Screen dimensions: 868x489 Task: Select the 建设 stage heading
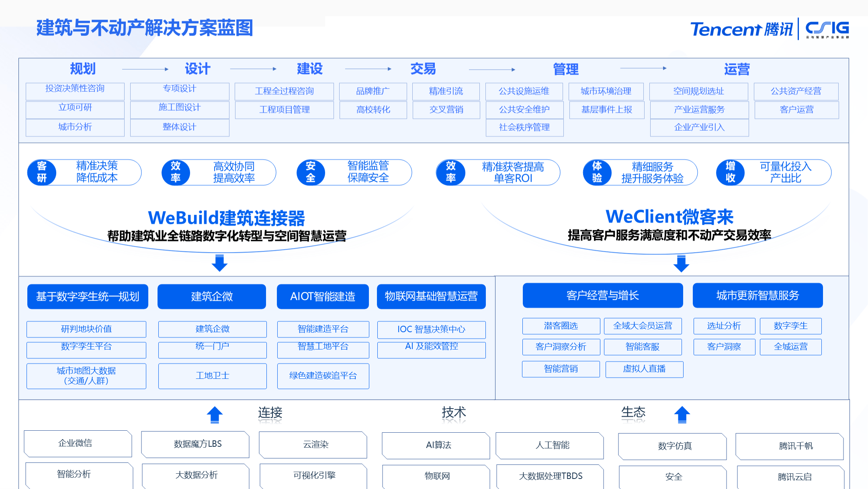310,69
